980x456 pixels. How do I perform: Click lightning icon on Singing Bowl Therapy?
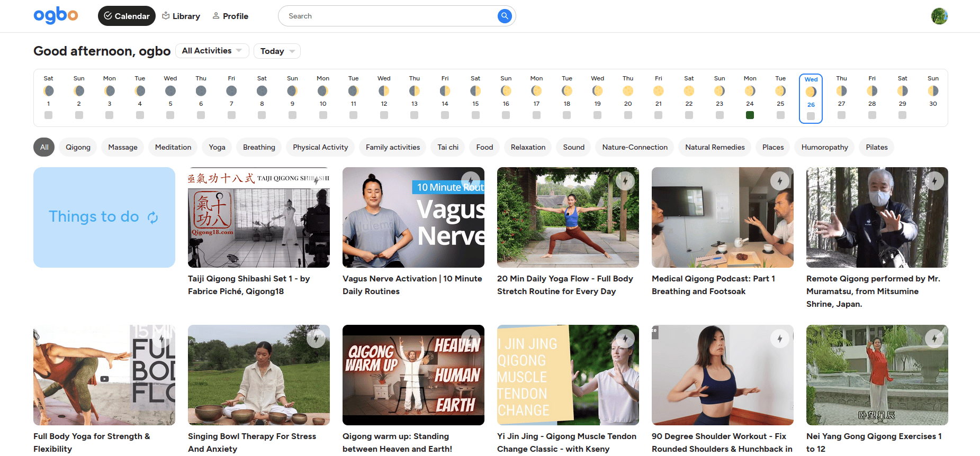point(316,338)
